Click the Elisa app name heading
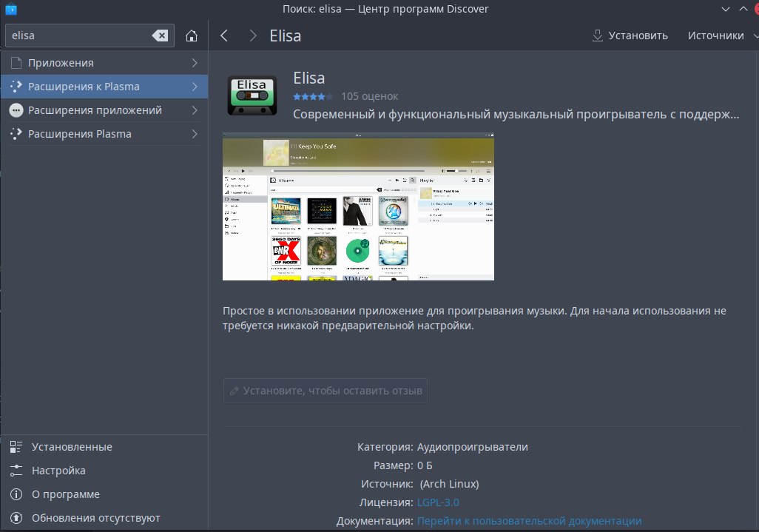The image size is (759, 532). click(308, 78)
